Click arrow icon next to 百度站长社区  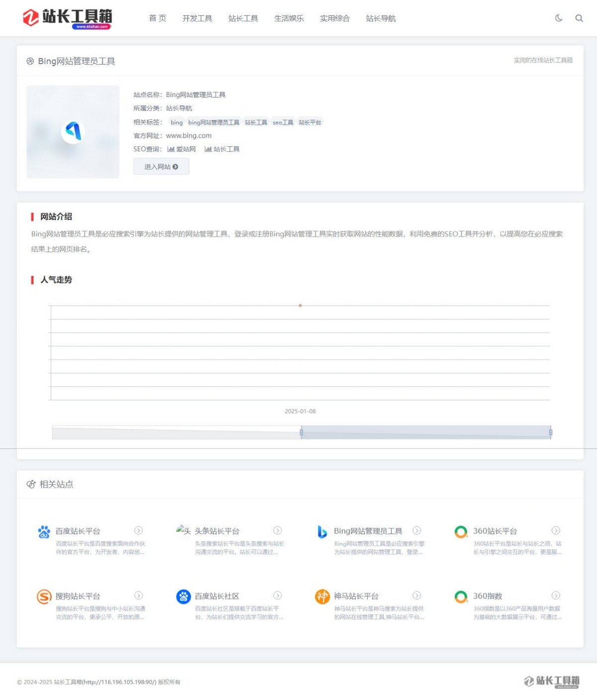278,596
